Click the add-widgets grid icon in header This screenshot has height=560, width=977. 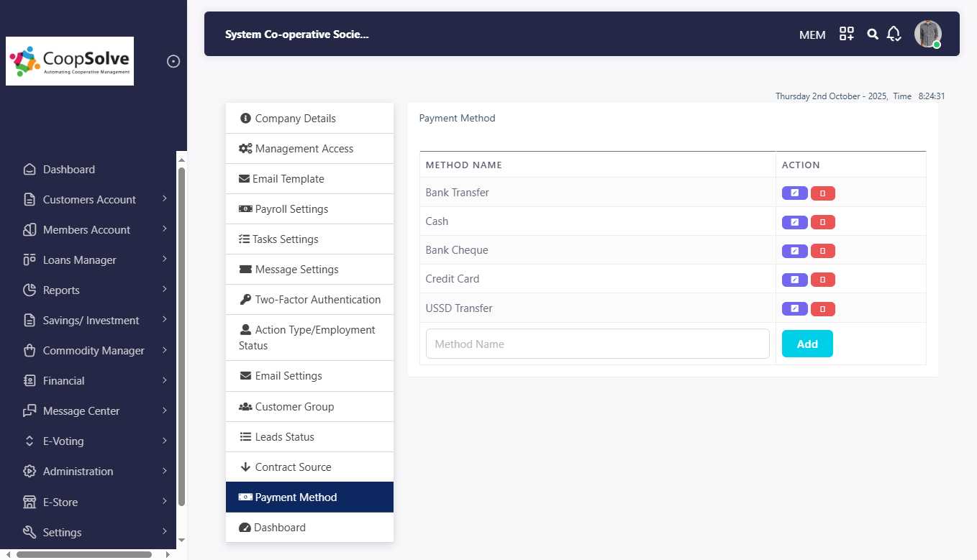847,34
